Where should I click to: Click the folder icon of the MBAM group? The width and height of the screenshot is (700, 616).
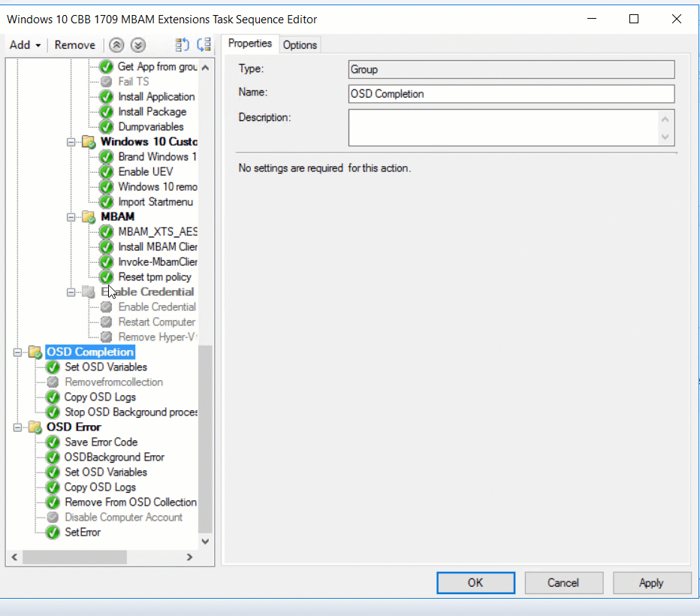click(88, 216)
